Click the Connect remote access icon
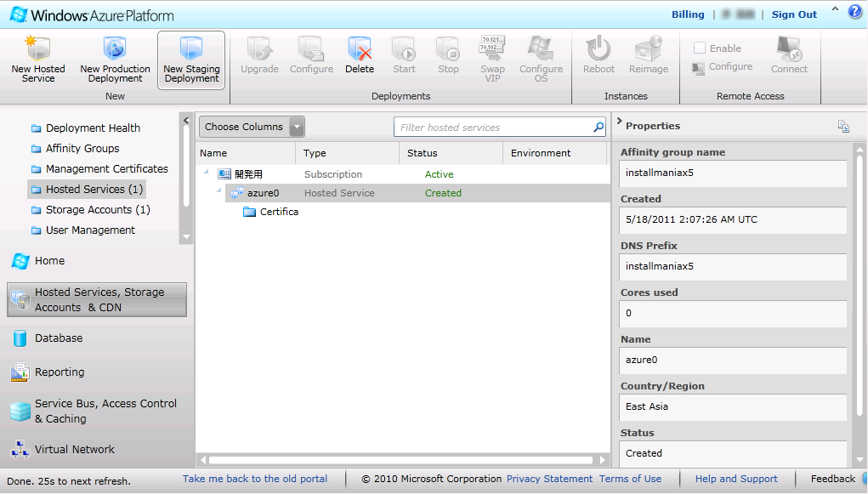The height and width of the screenshot is (494, 868). (790, 55)
